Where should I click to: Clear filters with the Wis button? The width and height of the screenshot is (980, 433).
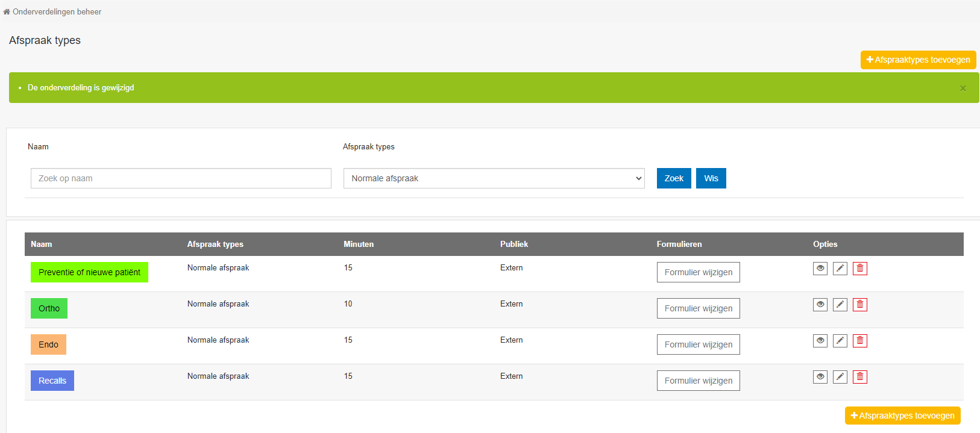[711, 178]
